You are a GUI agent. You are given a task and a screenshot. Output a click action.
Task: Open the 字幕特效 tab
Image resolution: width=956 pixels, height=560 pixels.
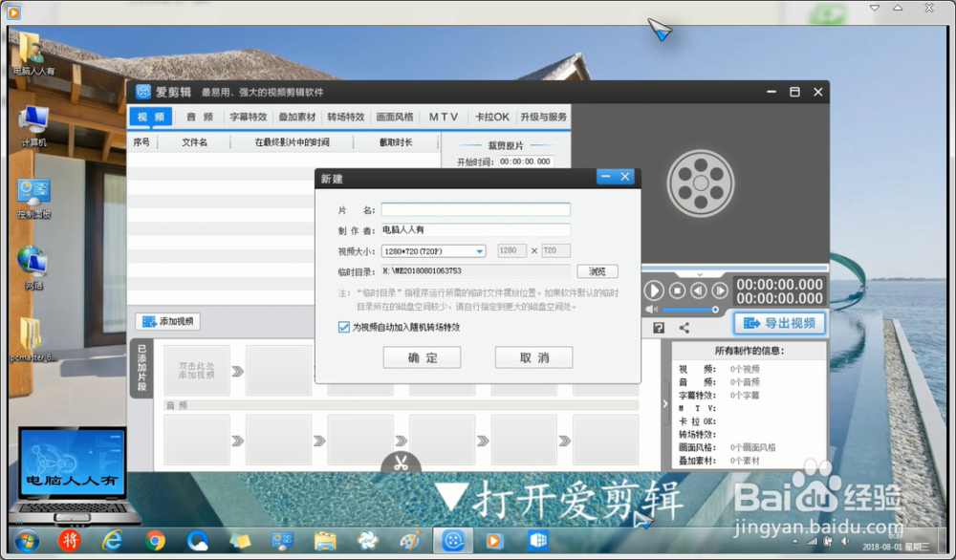point(249,117)
